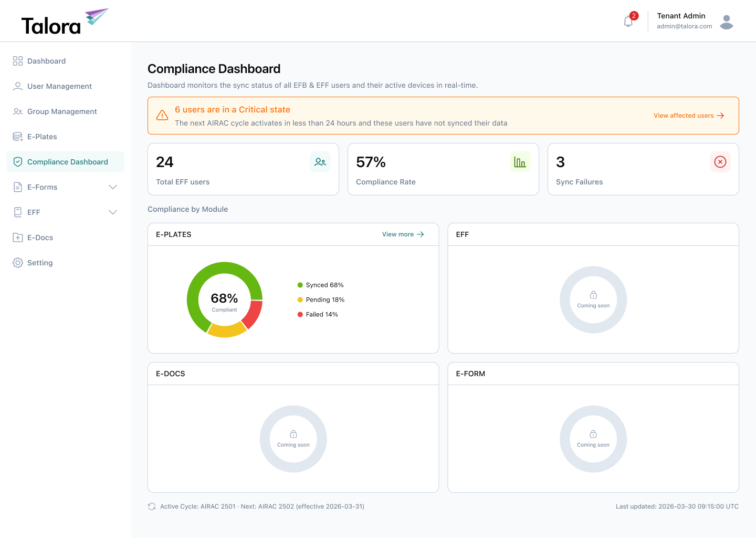Viewport: 756px width, 538px height.
Task: Click the E-DOCS card title
Action: [x=170, y=374]
